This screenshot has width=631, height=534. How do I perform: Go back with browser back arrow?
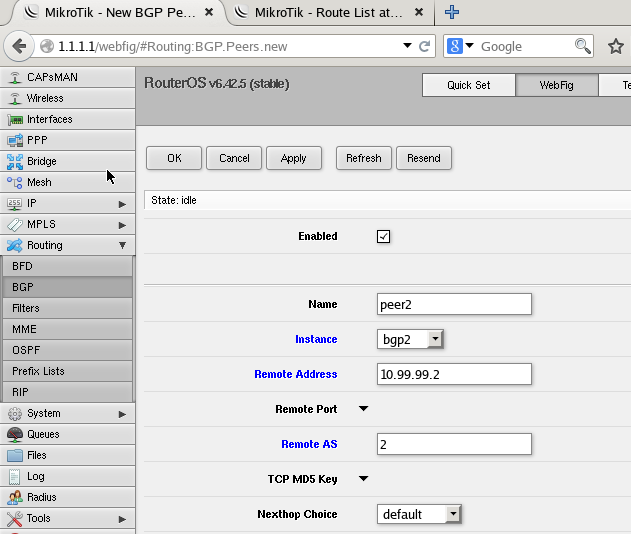[19, 46]
